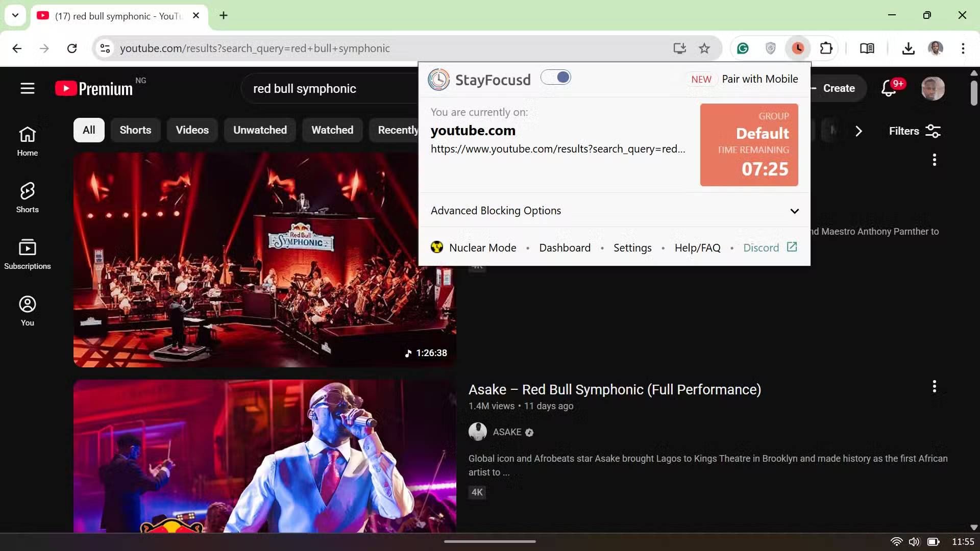Go to Shorts in the sidebar
Image resolution: width=980 pixels, height=551 pixels.
click(x=28, y=197)
